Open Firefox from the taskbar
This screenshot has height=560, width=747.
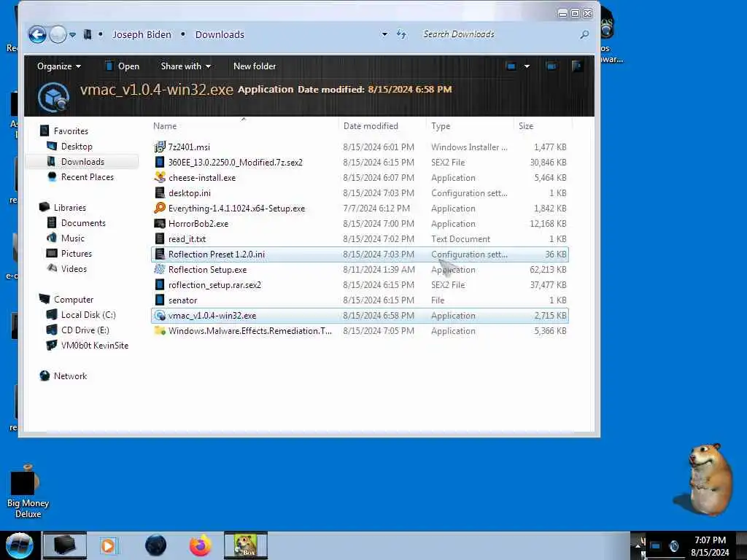(x=201, y=545)
